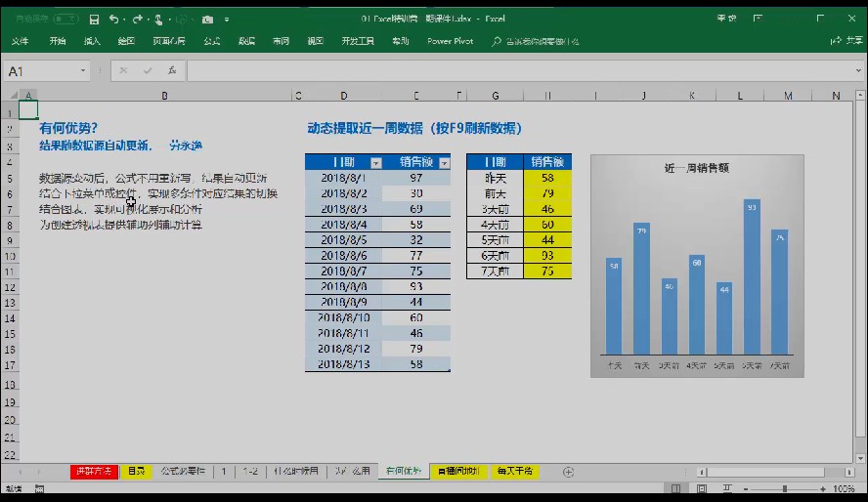
Task: Open the sheet tab named 1
Action: point(224,471)
